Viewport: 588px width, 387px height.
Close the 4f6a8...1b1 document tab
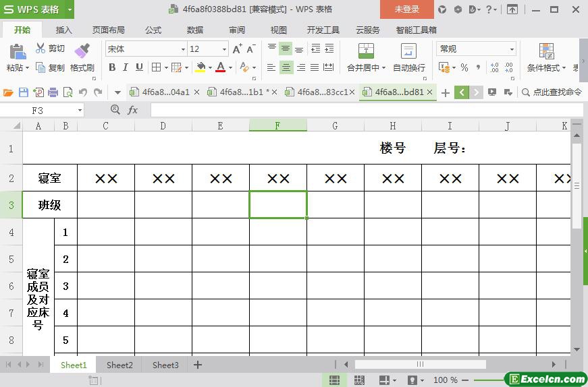point(275,92)
